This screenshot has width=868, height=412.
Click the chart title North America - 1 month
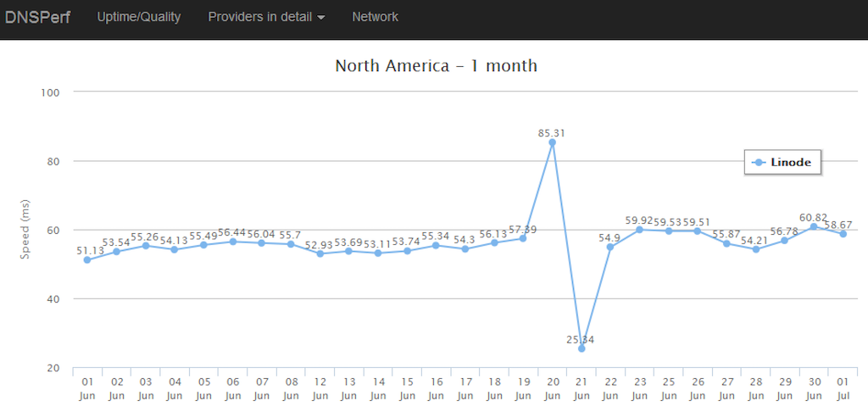(437, 65)
